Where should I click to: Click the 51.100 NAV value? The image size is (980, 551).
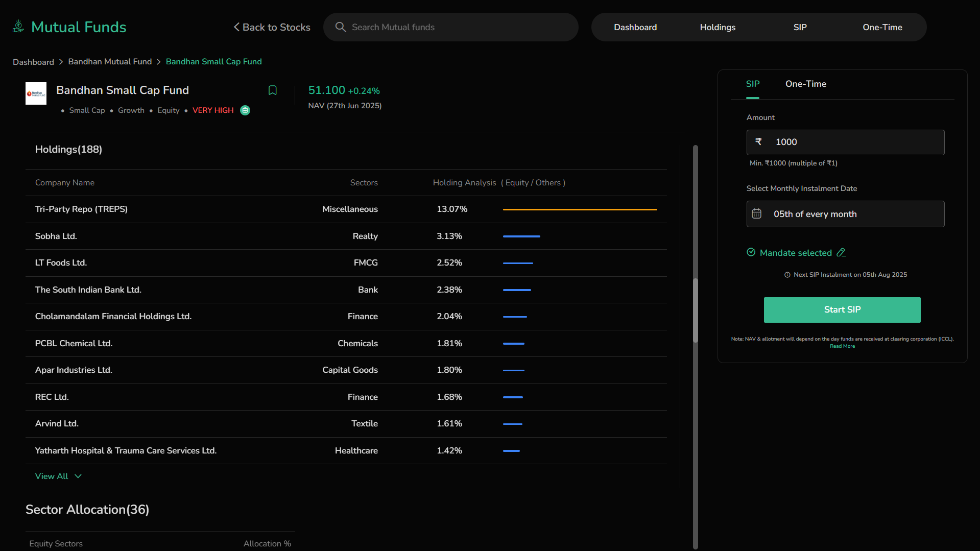tap(326, 90)
